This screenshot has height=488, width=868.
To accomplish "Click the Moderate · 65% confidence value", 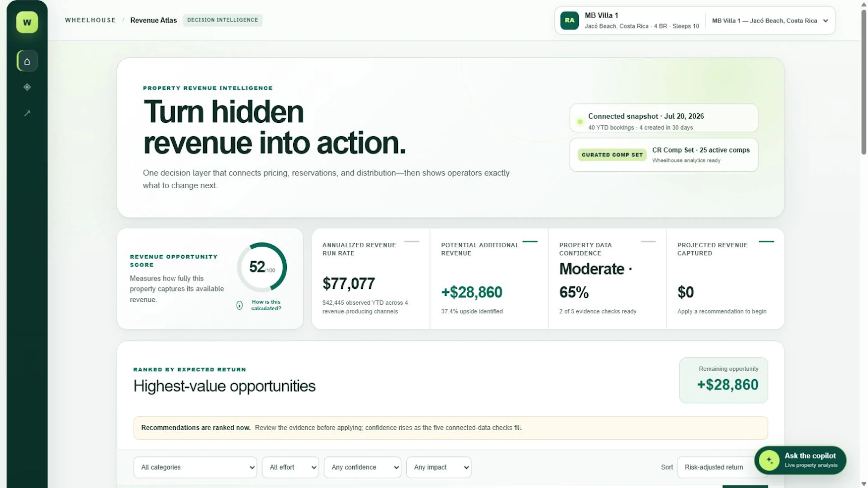I will [x=596, y=280].
